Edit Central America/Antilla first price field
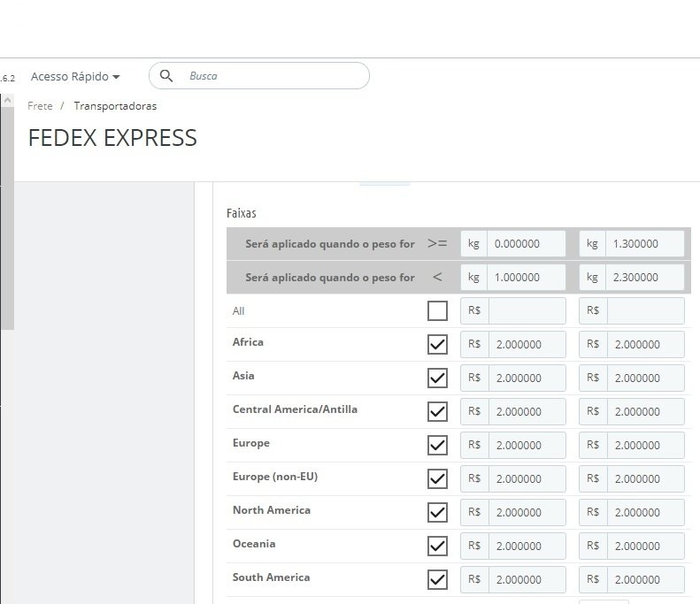 click(x=527, y=411)
